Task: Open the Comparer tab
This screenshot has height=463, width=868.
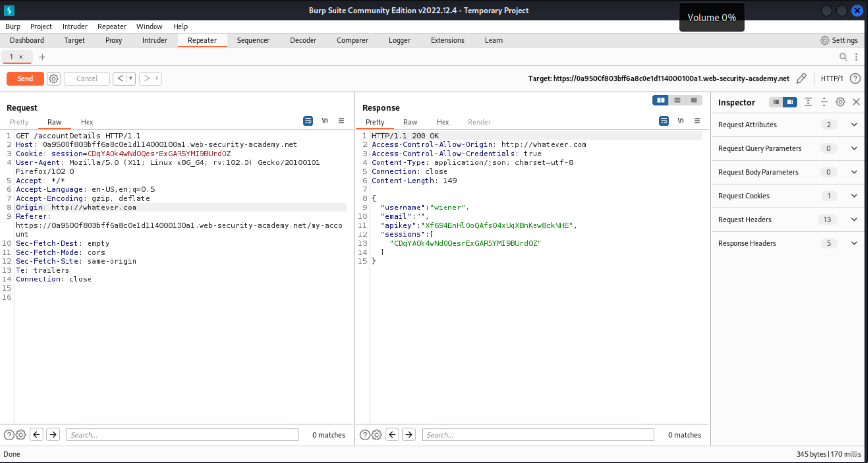Action: coord(352,40)
